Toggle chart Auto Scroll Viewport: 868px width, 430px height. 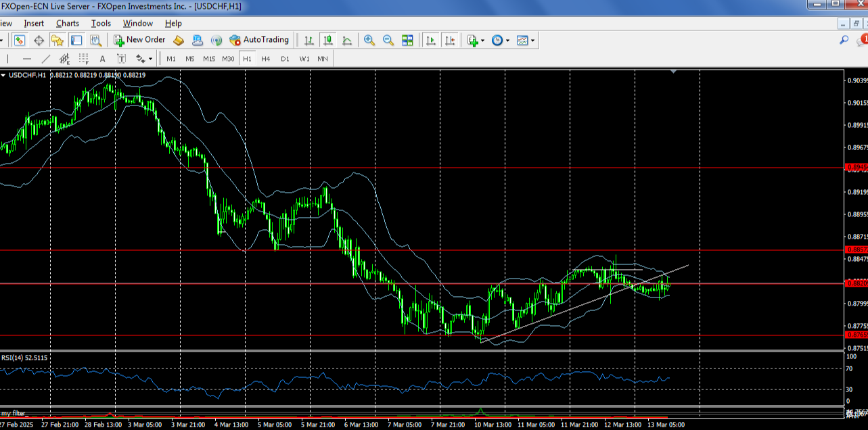pyautogui.click(x=430, y=41)
